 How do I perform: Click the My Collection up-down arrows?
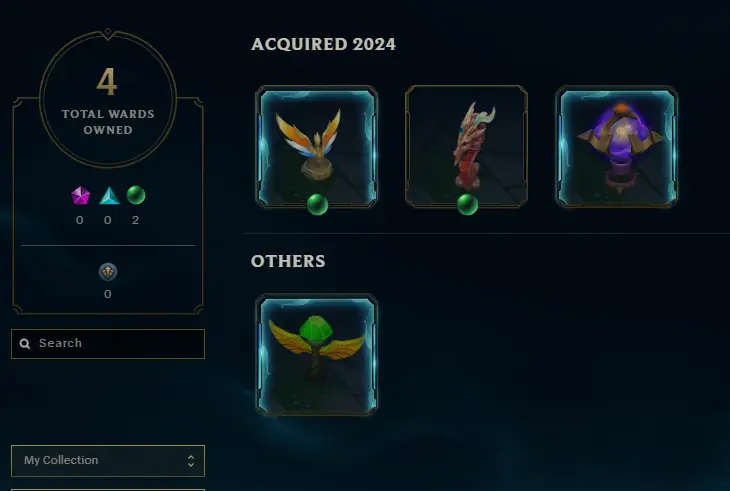point(191,461)
